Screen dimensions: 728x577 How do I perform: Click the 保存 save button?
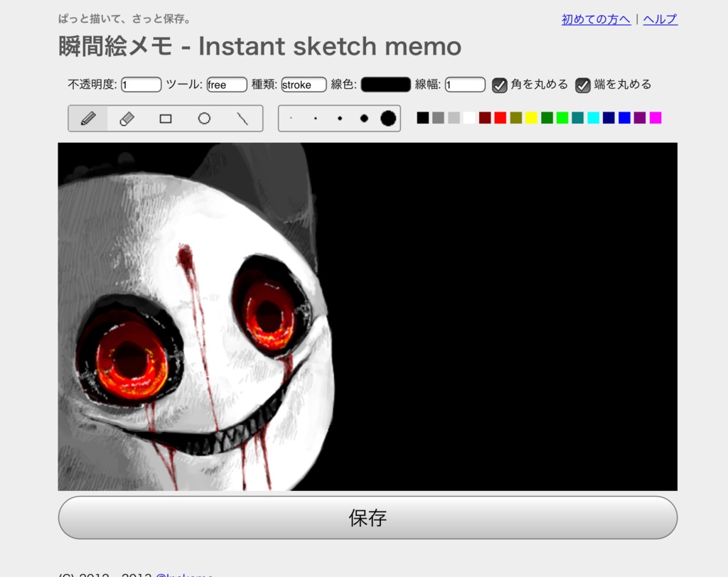368,517
